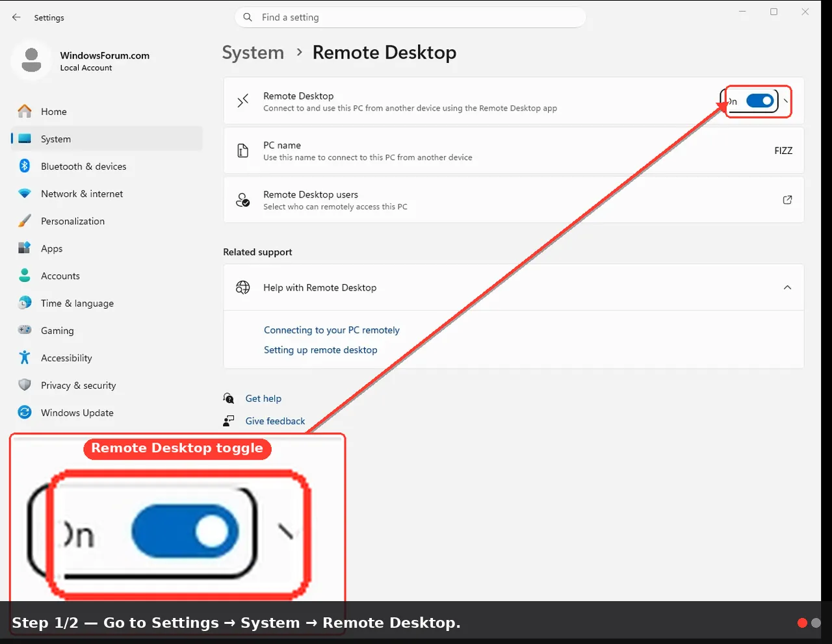Click the Privacy & security shield icon
The height and width of the screenshot is (644, 832).
point(25,385)
